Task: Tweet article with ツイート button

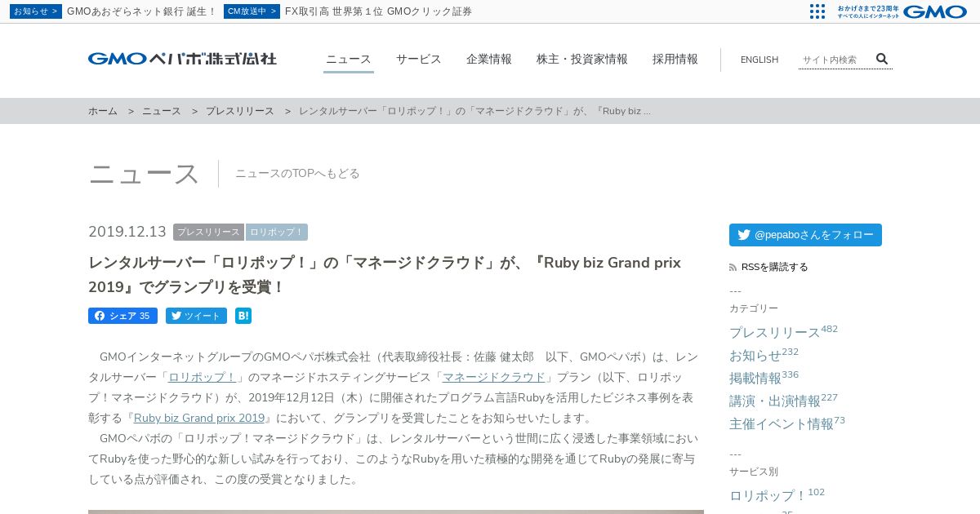Action: [x=196, y=316]
